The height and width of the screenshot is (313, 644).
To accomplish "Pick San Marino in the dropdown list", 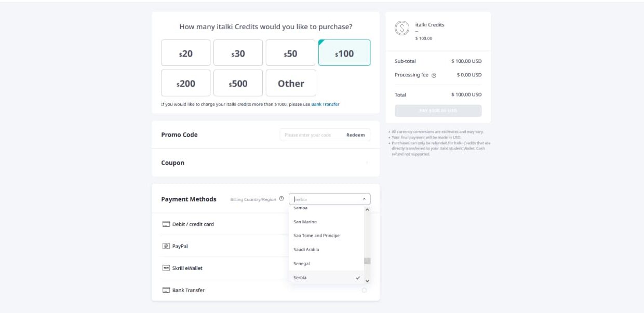I will click(x=305, y=222).
